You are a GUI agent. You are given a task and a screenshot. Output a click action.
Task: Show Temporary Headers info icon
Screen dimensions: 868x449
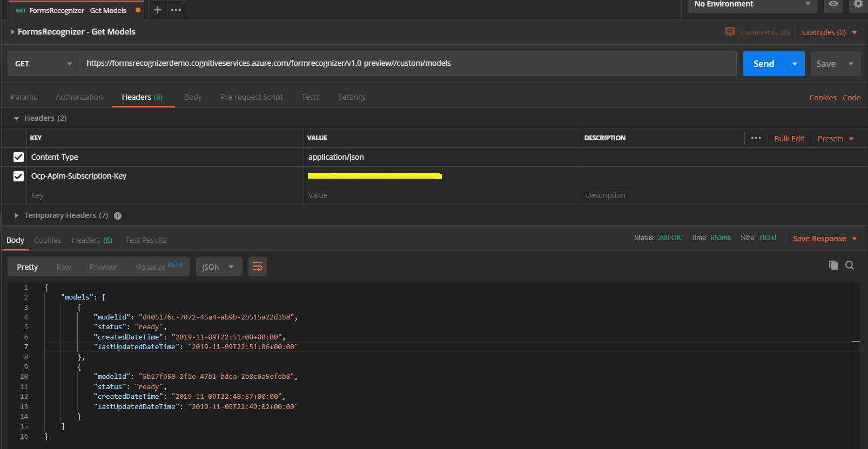(x=118, y=216)
